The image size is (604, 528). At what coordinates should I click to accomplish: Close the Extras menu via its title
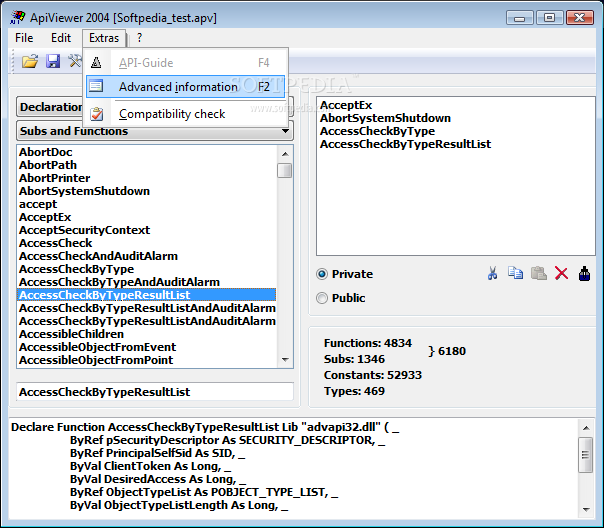pos(104,38)
